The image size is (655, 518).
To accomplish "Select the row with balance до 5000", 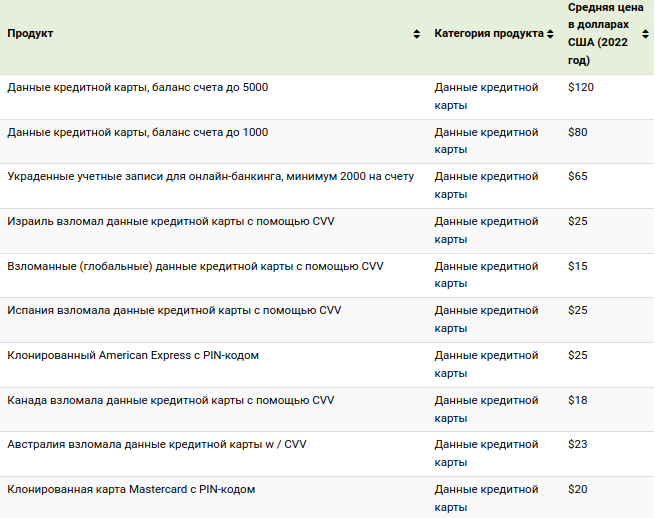I will click(327, 97).
